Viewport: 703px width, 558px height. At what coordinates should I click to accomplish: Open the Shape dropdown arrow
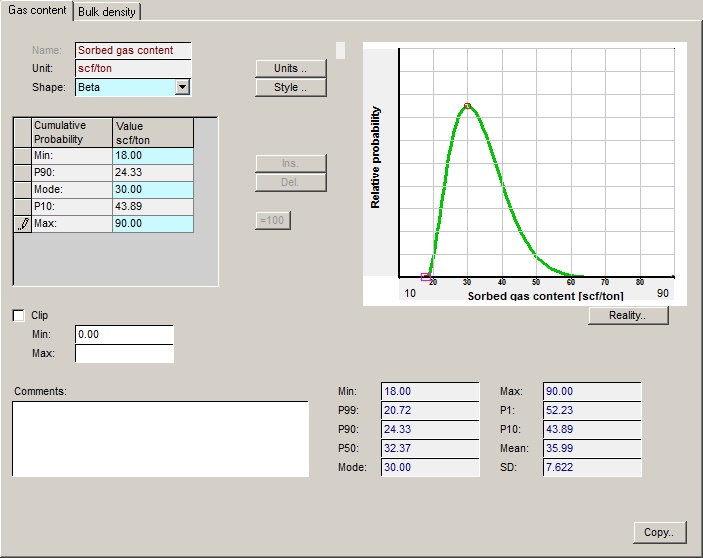point(181,87)
